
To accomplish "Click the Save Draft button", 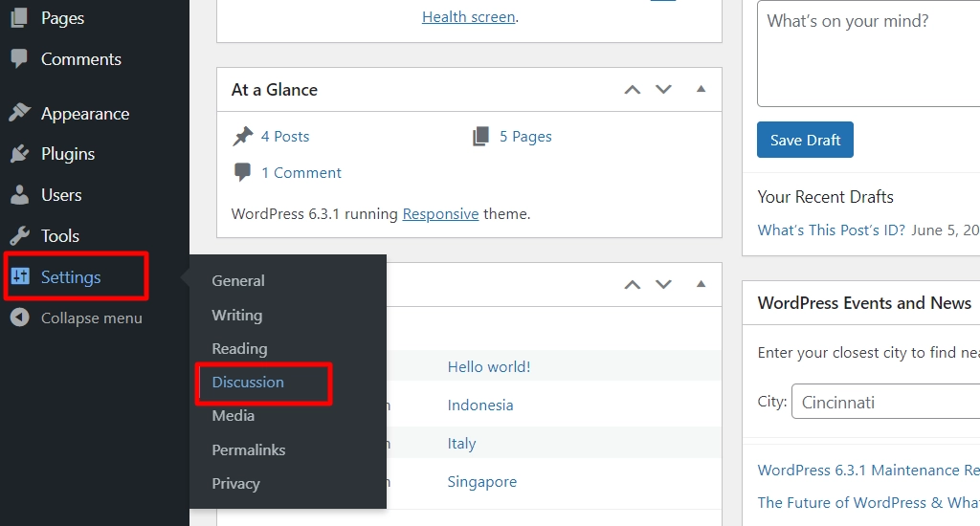I will [x=805, y=140].
